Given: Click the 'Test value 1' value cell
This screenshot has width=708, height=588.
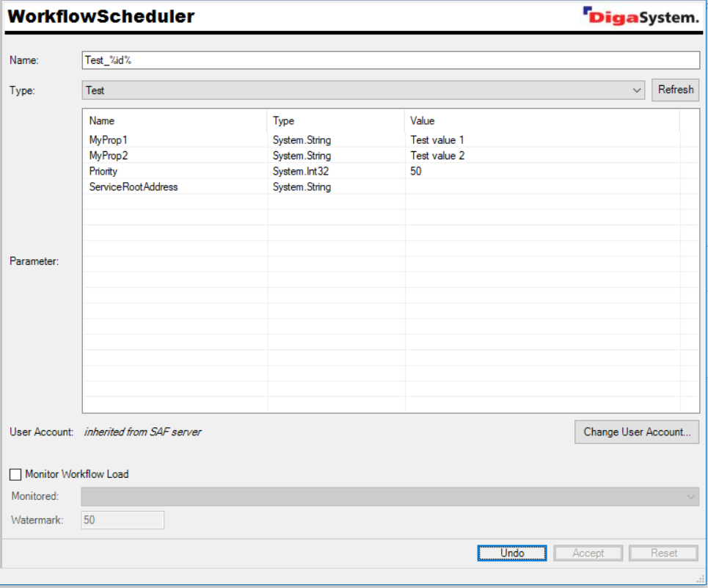Looking at the screenshot, I should tap(437, 139).
